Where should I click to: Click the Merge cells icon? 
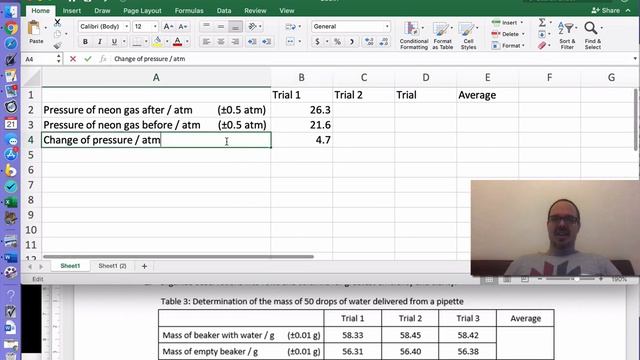coord(290,41)
